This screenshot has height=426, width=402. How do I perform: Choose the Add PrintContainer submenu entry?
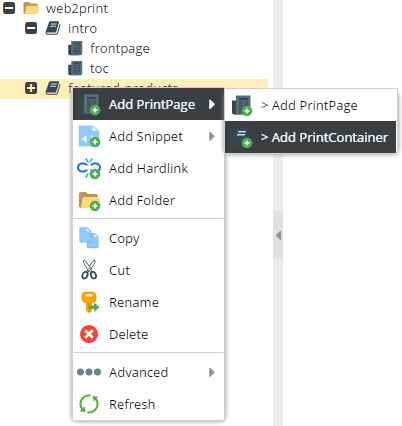point(311,137)
